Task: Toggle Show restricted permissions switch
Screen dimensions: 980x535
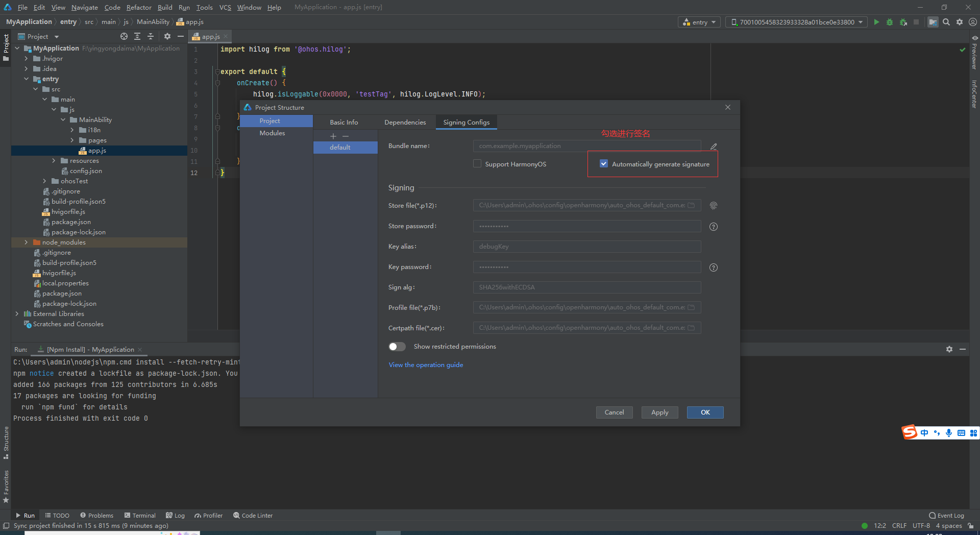Action: tap(397, 347)
